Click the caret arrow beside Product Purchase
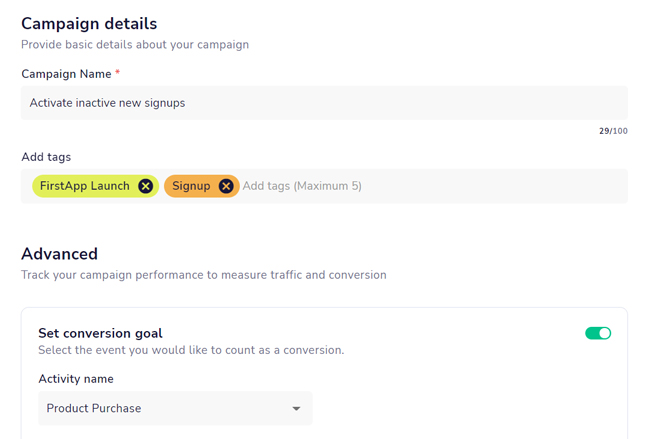The height and width of the screenshot is (439, 650). point(296,409)
